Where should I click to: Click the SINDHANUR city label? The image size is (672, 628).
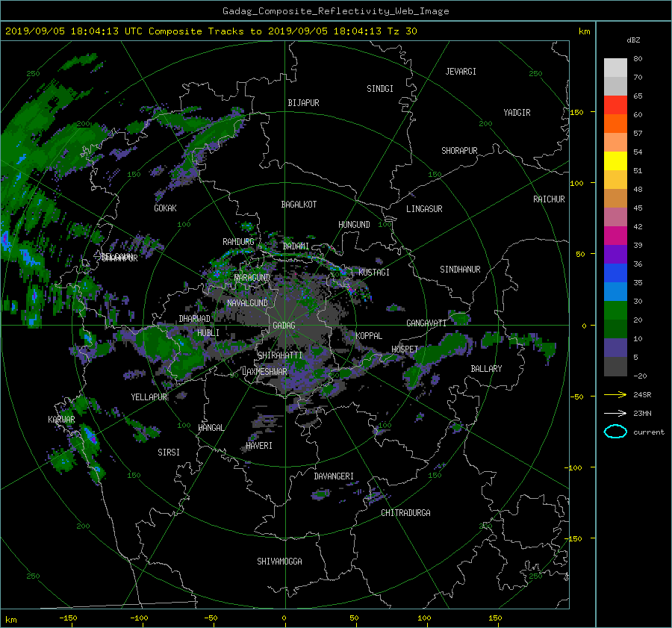(x=460, y=270)
